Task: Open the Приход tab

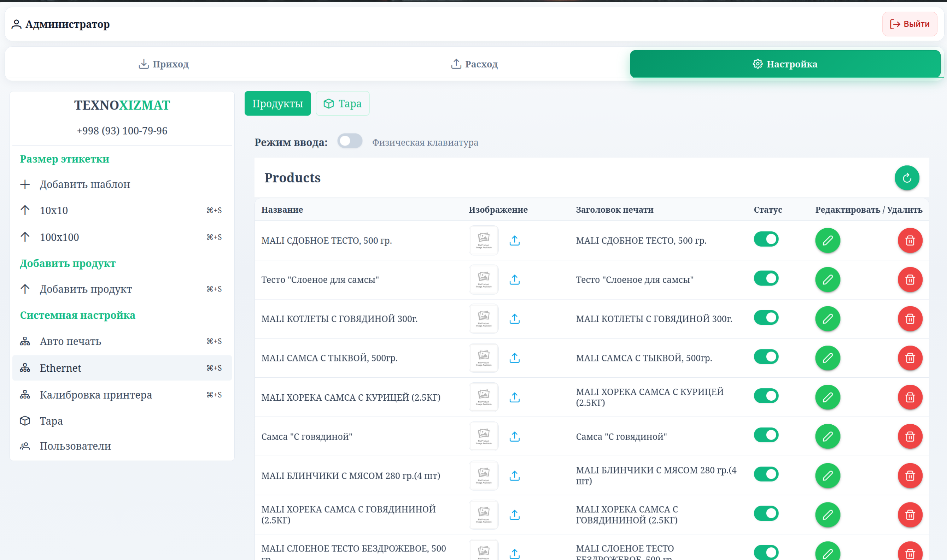Action: 163,64
